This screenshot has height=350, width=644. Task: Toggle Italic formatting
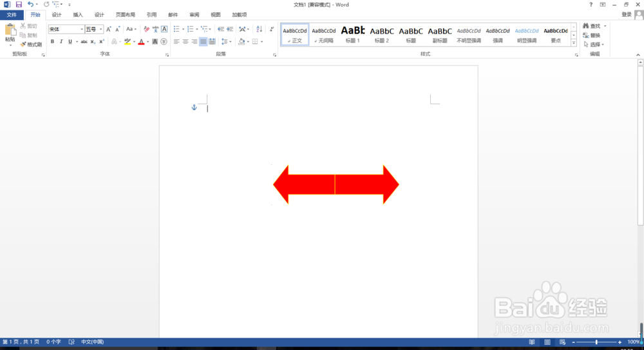[x=61, y=41]
